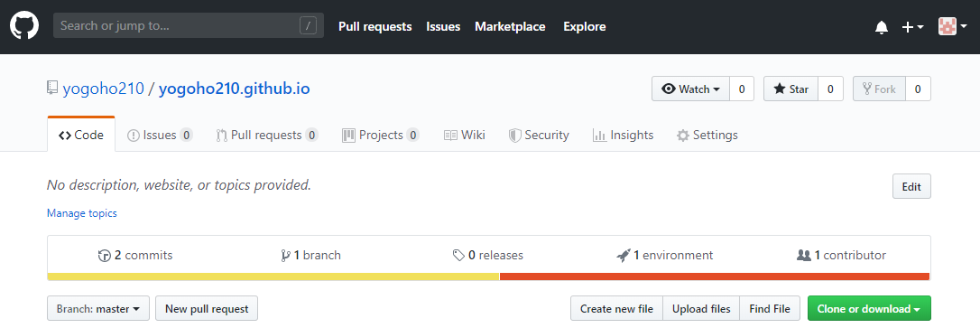980x328 pixels.
Task: Select the yellow language bar segment
Action: click(x=273, y=276)
